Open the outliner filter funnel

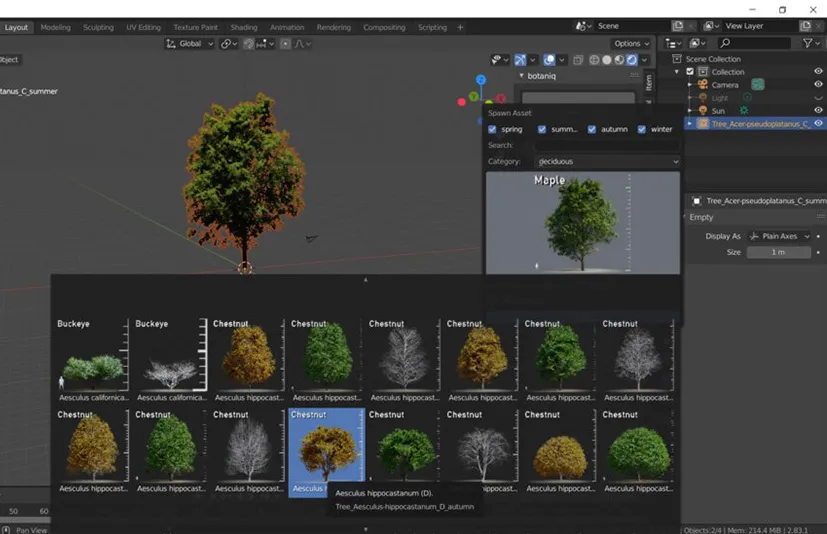pos(808,43)
